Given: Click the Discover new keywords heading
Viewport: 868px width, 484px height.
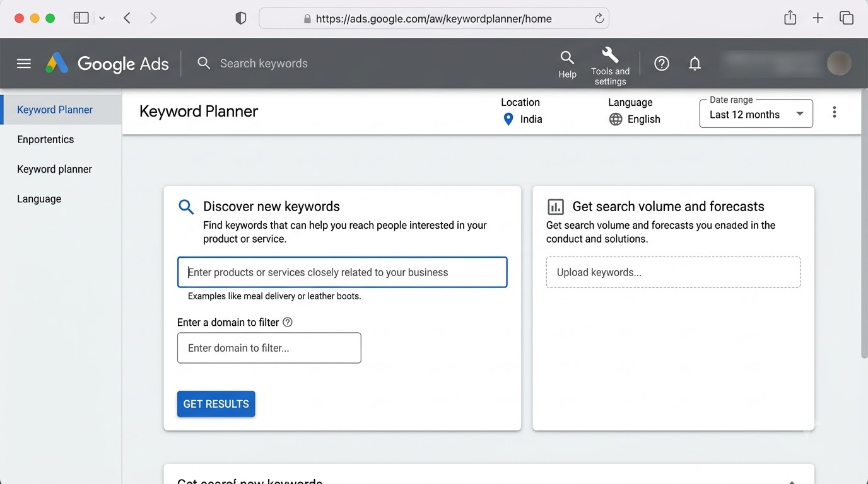Looking at the screenshot, I should (271, 207).
